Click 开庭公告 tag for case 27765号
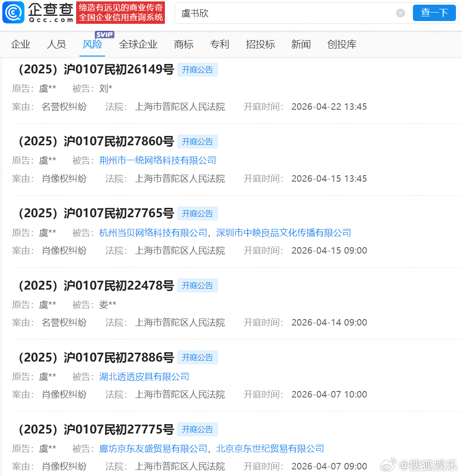 click(198, 214)
